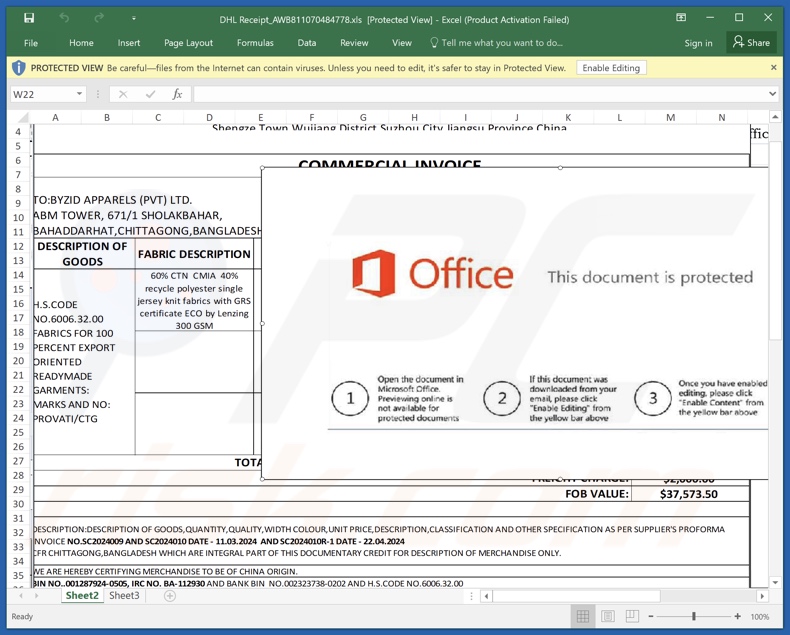Click the Ready status bar text
790x635 pixels.
tap(22, 616)
